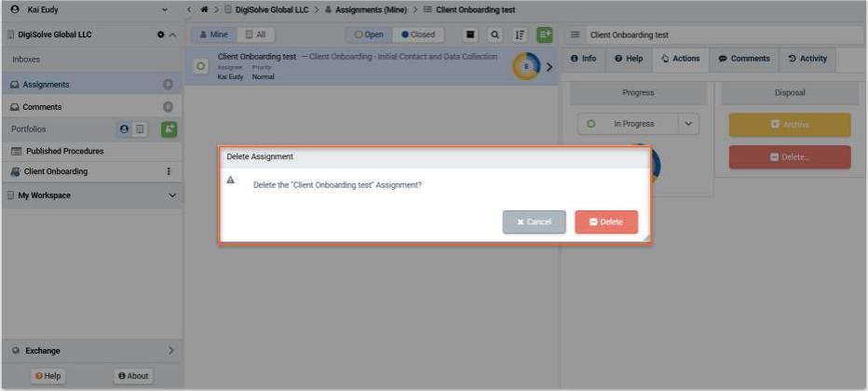
Task: Switch to the Activity tab
Action: pyautogui.click(x=807, y=59)
